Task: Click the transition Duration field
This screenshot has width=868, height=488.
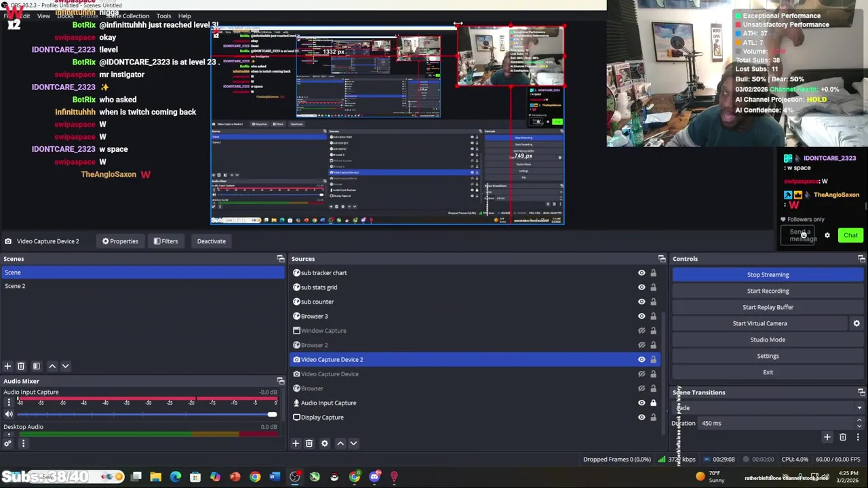Action: point(776,423)
